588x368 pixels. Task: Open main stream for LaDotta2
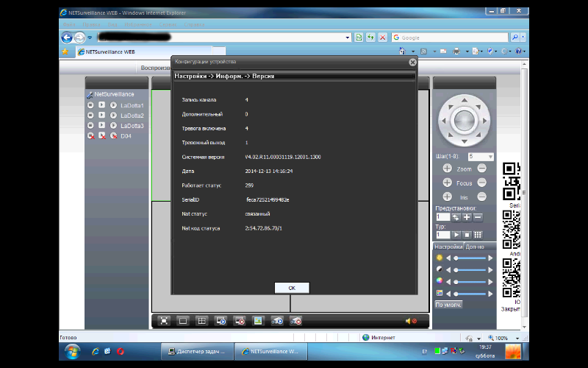(x=101, y=116)
